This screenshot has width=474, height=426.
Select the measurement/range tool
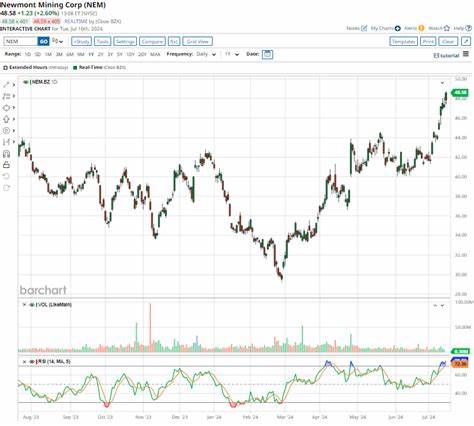[6, 142]
